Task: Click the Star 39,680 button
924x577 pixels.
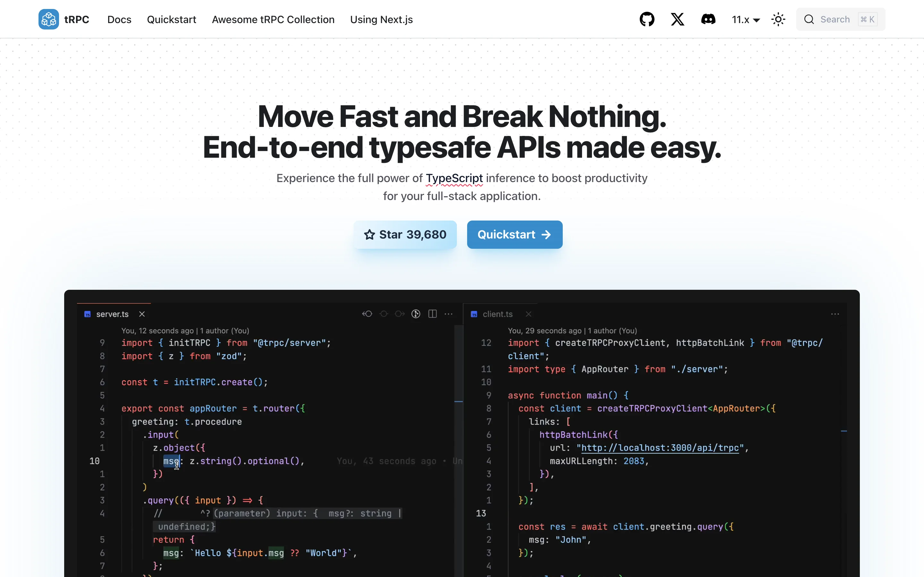Action: (x=405, y=234)
